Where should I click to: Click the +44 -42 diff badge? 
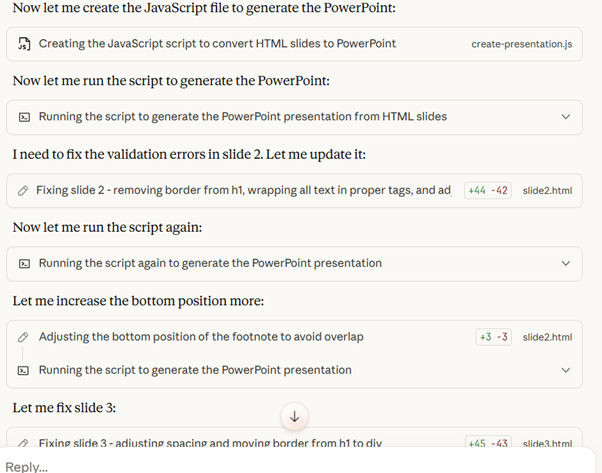[x=488, y=190]
